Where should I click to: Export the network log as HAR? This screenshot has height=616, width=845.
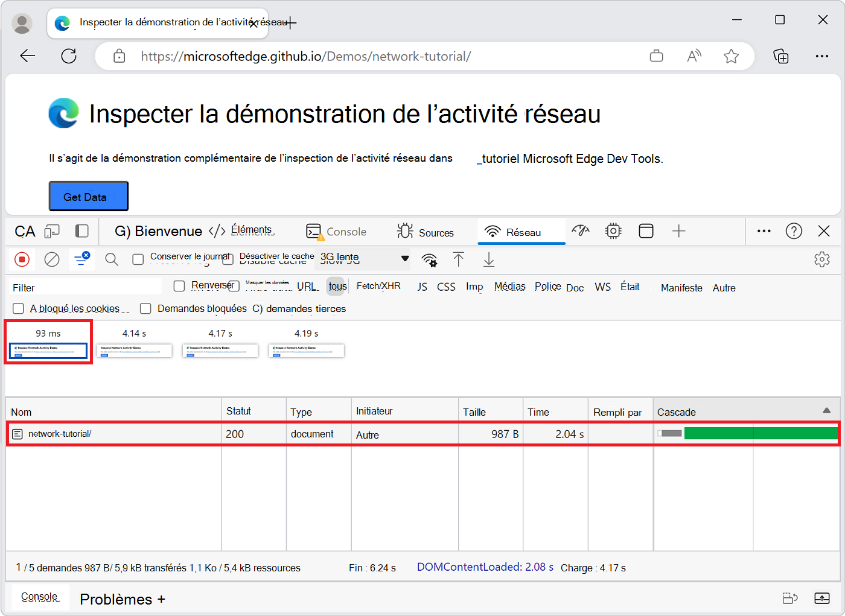(x=489, y=259)
